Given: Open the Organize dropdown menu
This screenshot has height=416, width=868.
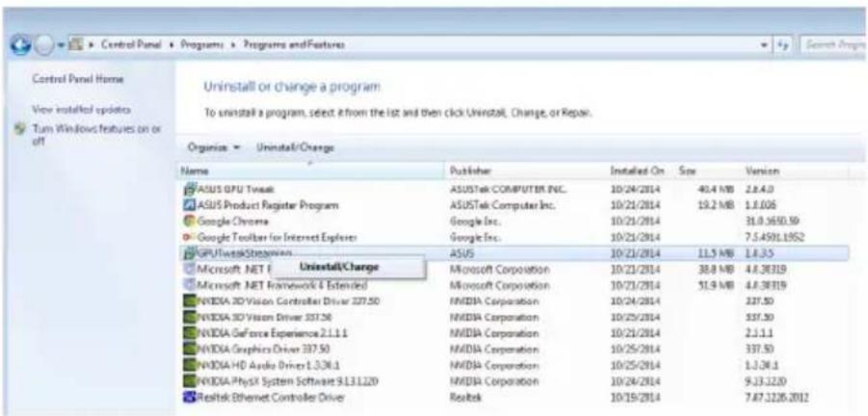Looking at the screenshot, I should click(x=214, y=147).
